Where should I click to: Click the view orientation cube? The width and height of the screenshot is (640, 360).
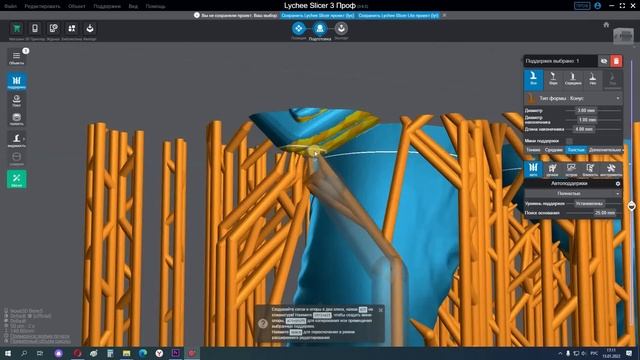[x=623, y=36]
